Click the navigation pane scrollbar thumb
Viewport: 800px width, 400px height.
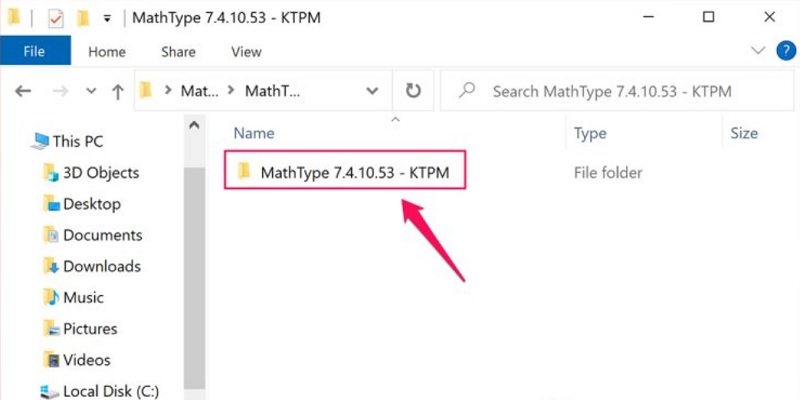point(194,276)
